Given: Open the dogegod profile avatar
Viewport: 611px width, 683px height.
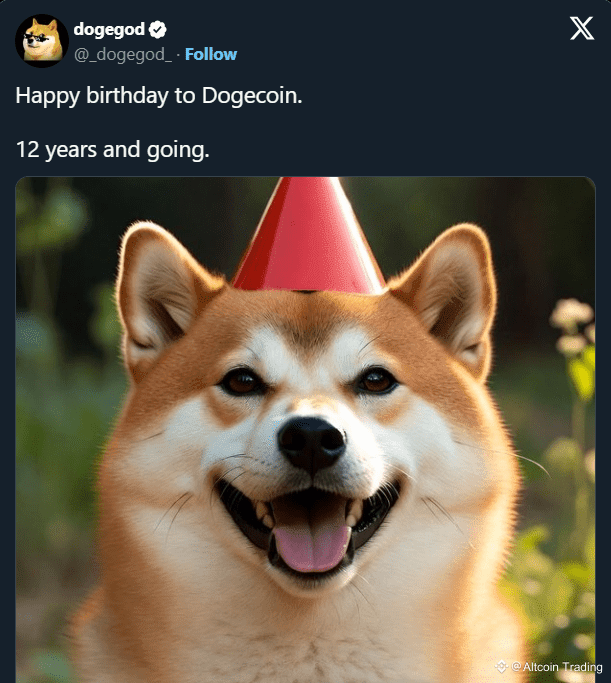Looking at the screenshot, I should point(42,41).
